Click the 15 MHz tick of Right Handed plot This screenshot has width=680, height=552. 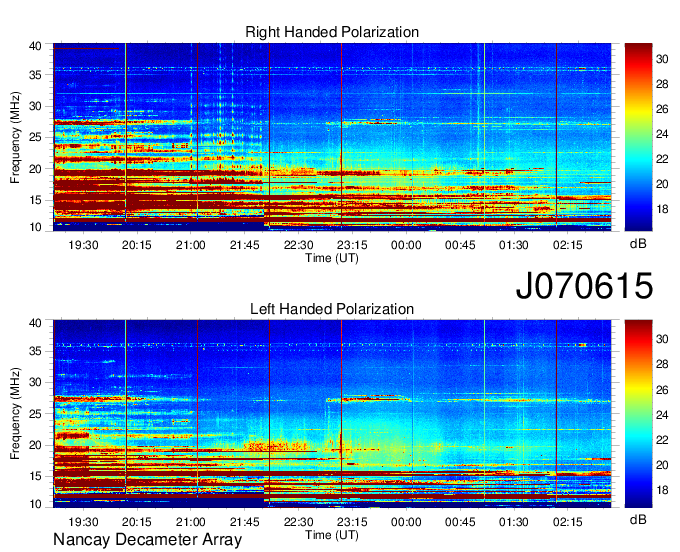point(35,200)
